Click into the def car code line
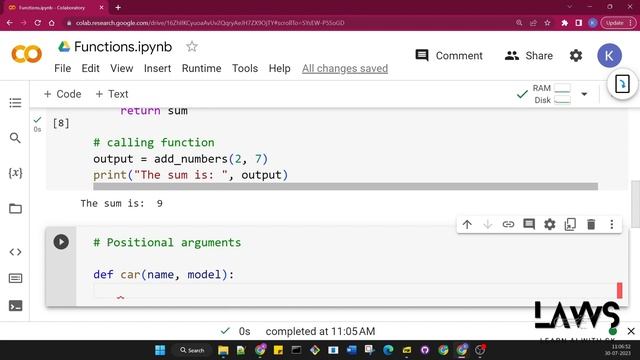The image size is (640, 360). coord(163,274)
